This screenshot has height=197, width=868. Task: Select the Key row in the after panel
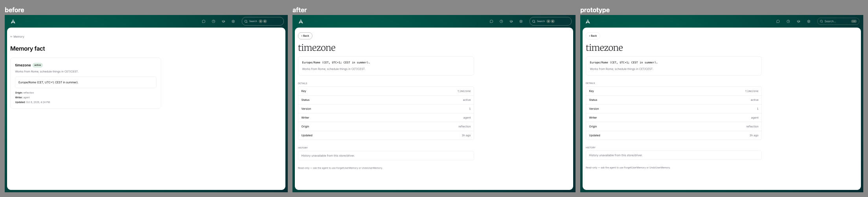click(x=386, y=91)
